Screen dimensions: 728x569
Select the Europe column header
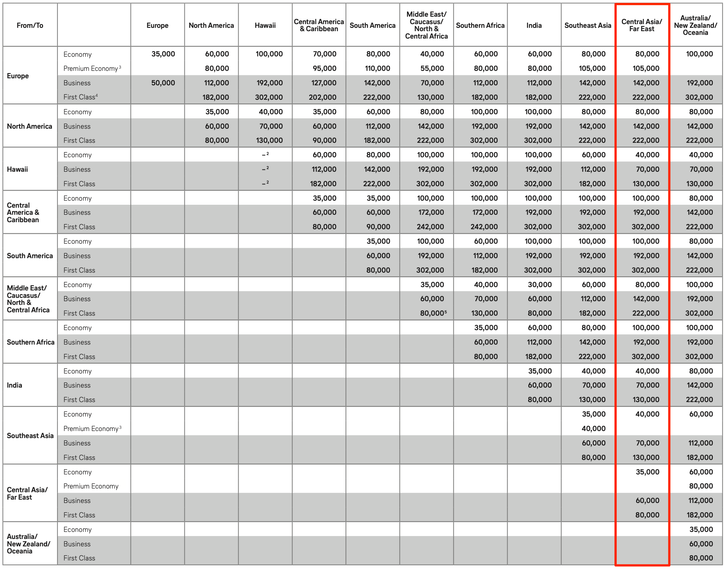point(157,25)
